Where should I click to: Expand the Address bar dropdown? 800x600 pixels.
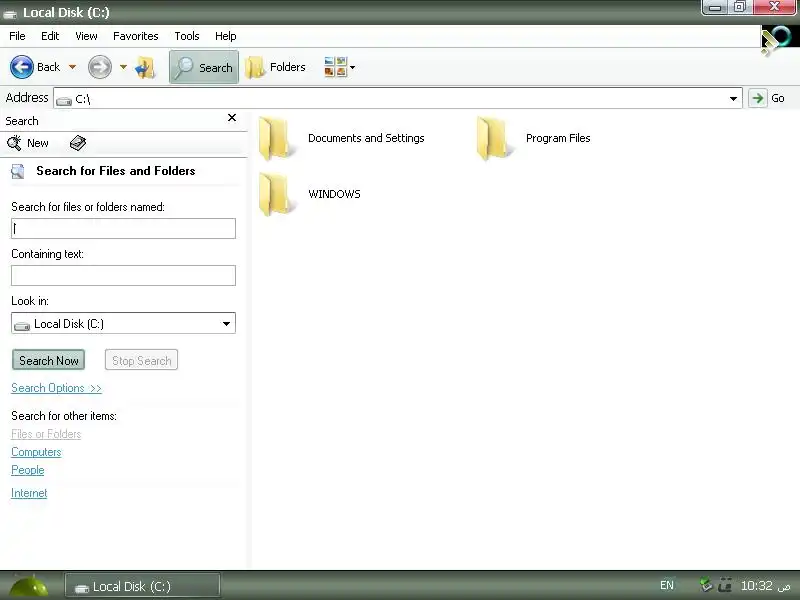tap(733, 98)
